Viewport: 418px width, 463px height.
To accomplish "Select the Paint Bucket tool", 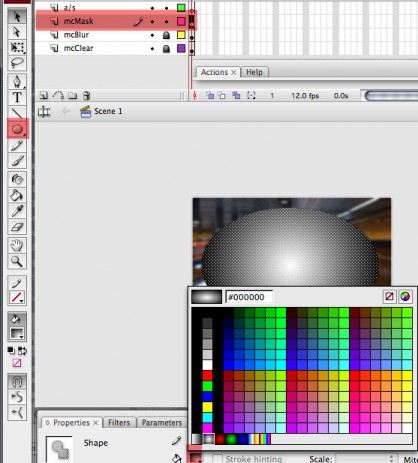I will tap(17, 195).
